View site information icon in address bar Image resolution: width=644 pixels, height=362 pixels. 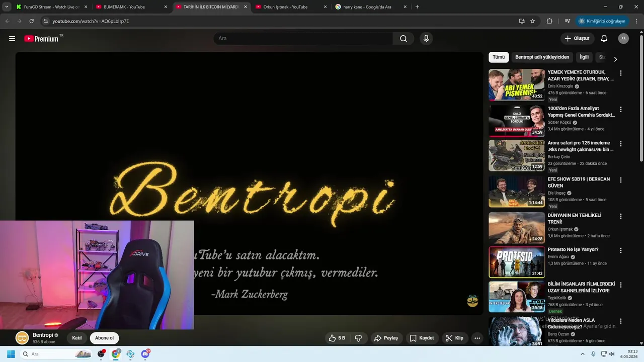coord(46,21)
